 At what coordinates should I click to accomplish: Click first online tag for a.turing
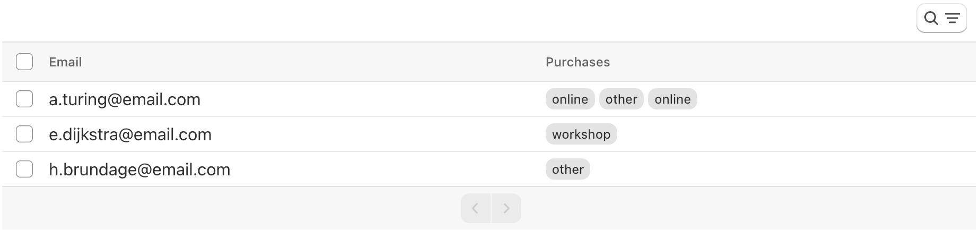pos(570,99)
